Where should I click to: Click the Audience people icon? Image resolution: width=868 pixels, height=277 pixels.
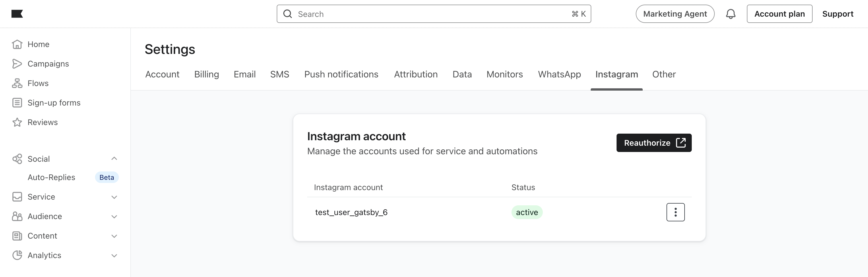pyautogui.click(x=18, y=216)
